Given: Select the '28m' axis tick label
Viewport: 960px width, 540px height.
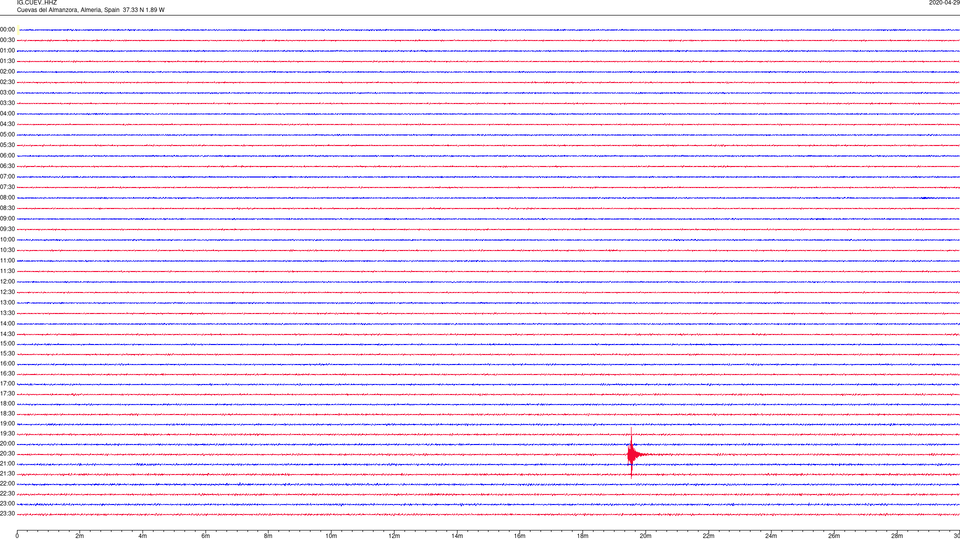Looking at the screenshot, I should pyautogui.click(x=897, y=536).
